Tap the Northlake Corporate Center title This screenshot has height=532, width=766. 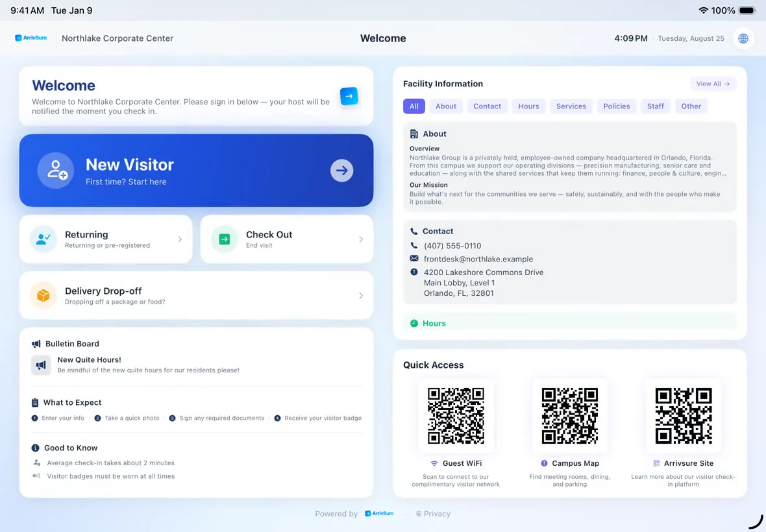point(117,38)
